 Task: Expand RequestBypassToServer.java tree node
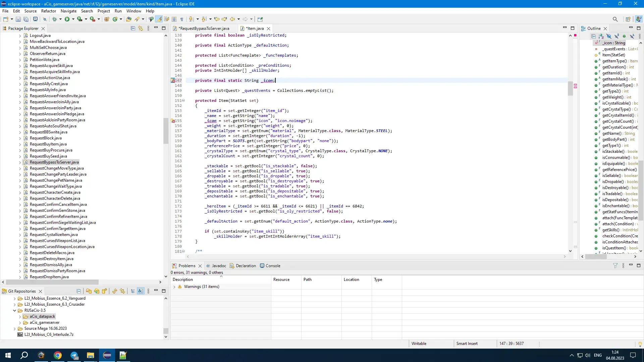point(20,162)
